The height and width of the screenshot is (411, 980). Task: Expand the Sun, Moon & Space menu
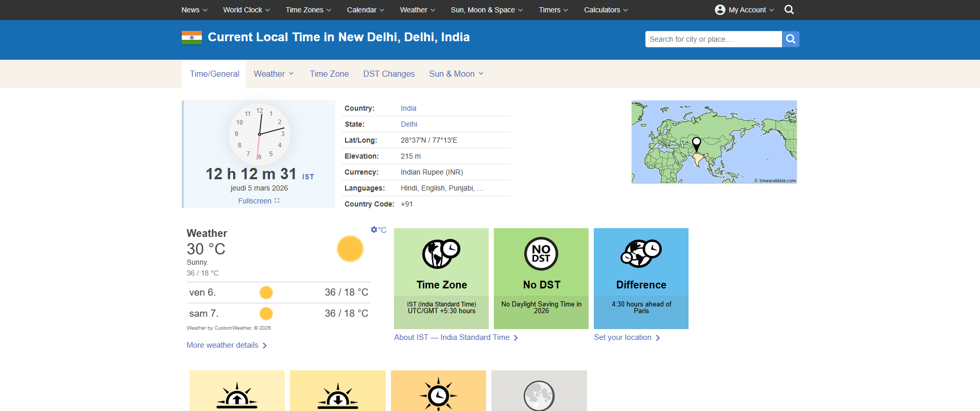coord(487,10)
